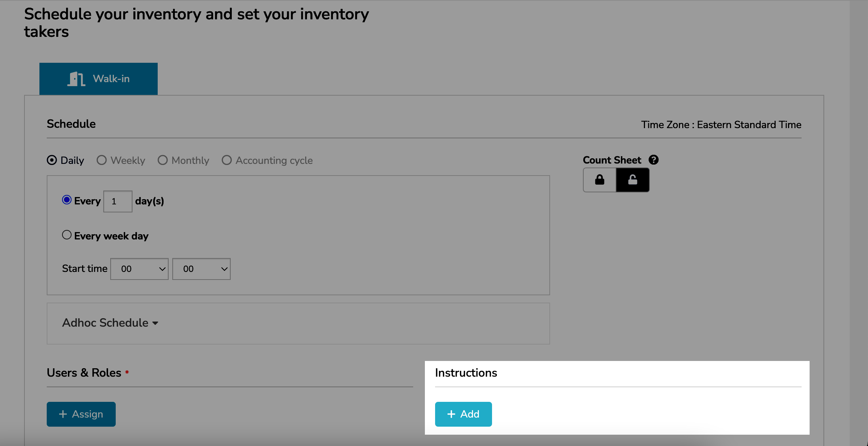Screen dimensions: 868x446
Task: Select the Accounting cycle option
Action: 226,160
